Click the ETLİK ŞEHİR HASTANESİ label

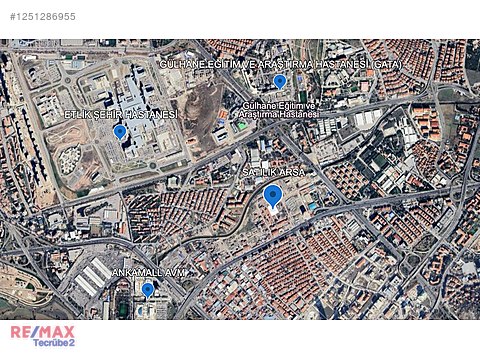tap(121, 115)
